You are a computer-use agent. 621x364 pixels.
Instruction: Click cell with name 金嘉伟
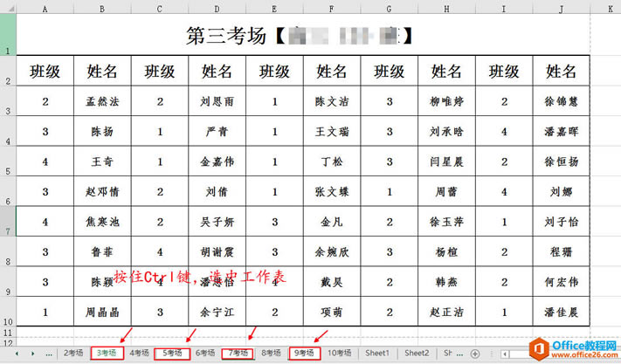click(x=217, y=161)
